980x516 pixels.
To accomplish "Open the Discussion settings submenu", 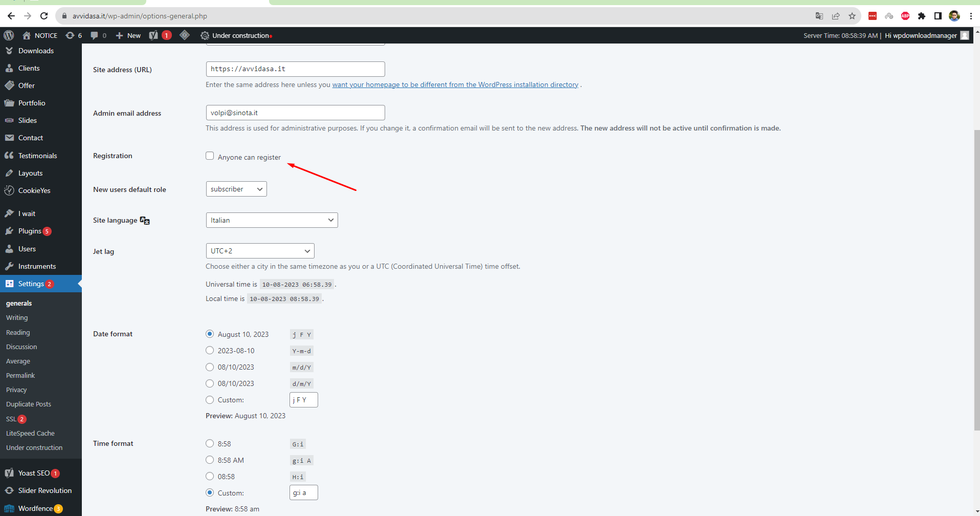I will click(21, 347).
